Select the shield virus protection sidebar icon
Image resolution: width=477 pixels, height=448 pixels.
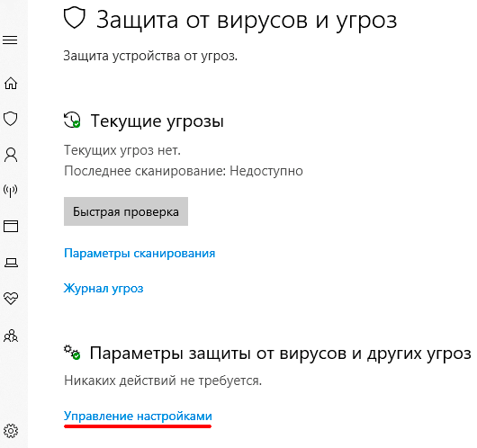point(10,119)
